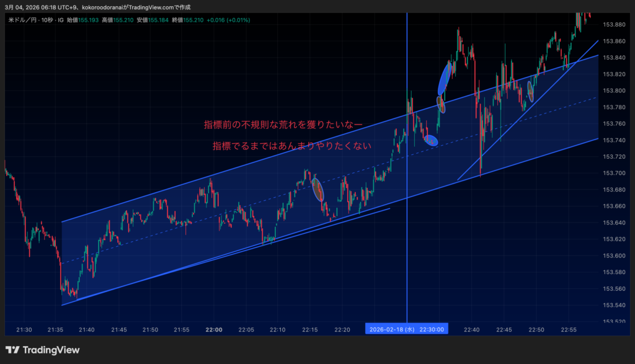Click the 21:30 label on the time axis
Screen dimensions: 635x364
(x=24, y=329)
